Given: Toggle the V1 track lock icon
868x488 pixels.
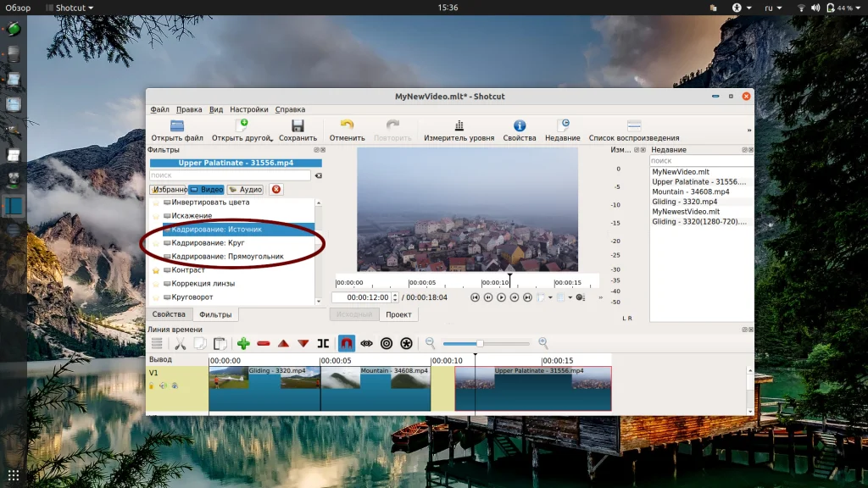Looking at the screenshot, I should point(153,385).
